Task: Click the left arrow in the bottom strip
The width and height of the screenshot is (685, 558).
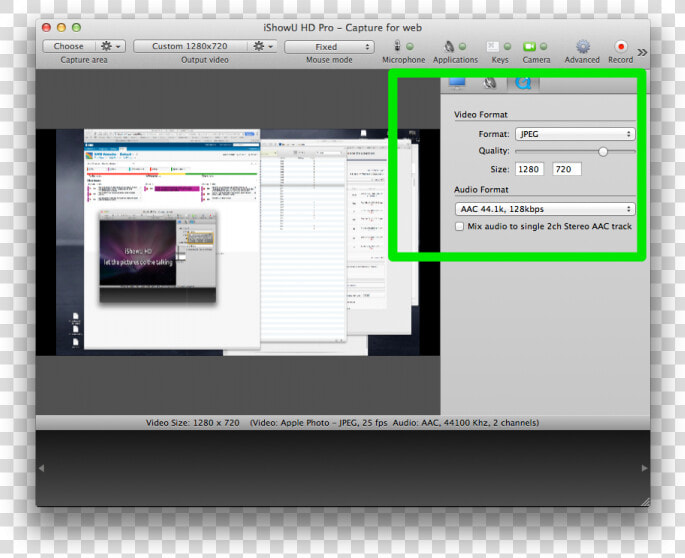Action: 42,468
